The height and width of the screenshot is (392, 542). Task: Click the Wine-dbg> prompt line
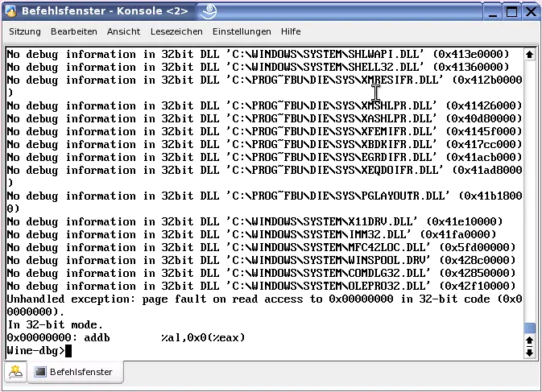point(39,351)
